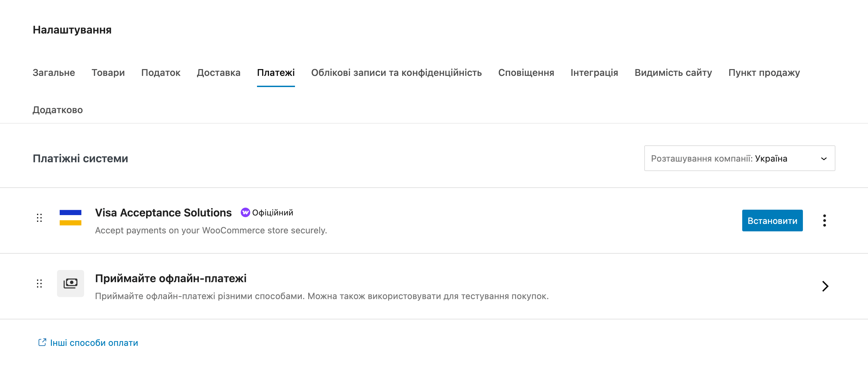This screenshot has width=868, height=376.
Task: Click the Visa Acceptance Solutions title
Action: (163, 212)
